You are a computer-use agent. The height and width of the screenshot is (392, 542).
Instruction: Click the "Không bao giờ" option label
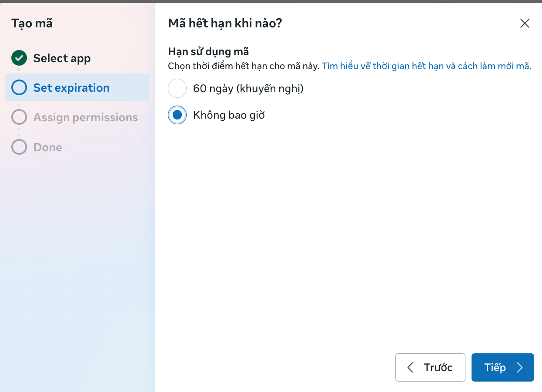[229, 115]
